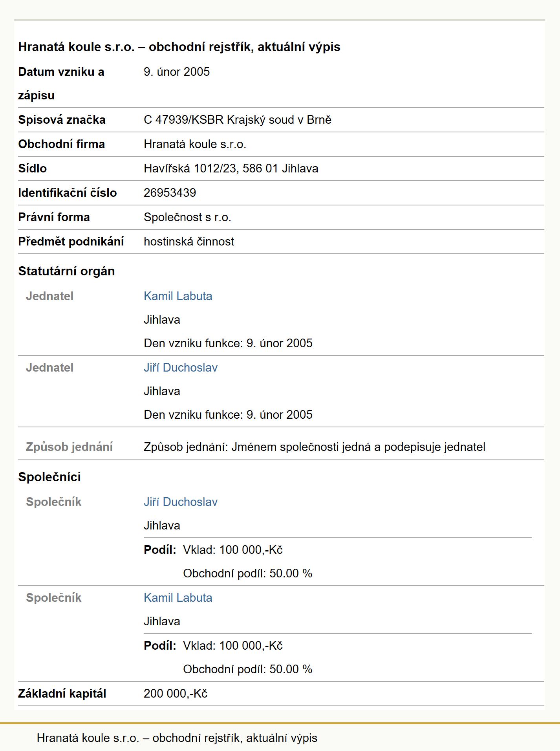Open Kamil Labuta link in Společník section
Image resolution: width=560 pixels, height=751 pixels.
click(178, 598)
